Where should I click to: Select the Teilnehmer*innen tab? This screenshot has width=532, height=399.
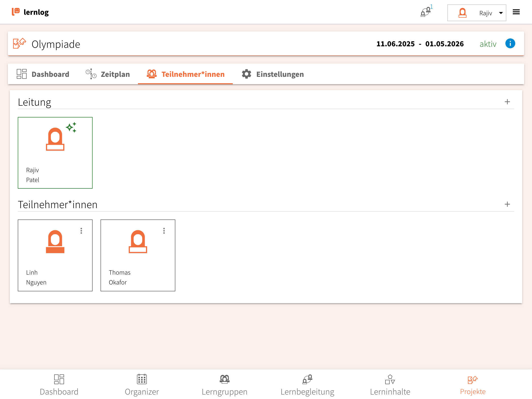click(185, 74)
